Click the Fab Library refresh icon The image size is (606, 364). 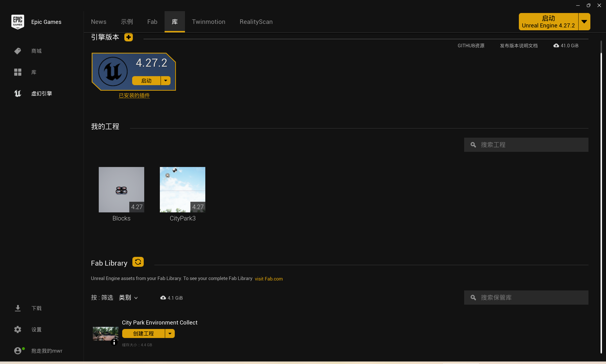138,262
